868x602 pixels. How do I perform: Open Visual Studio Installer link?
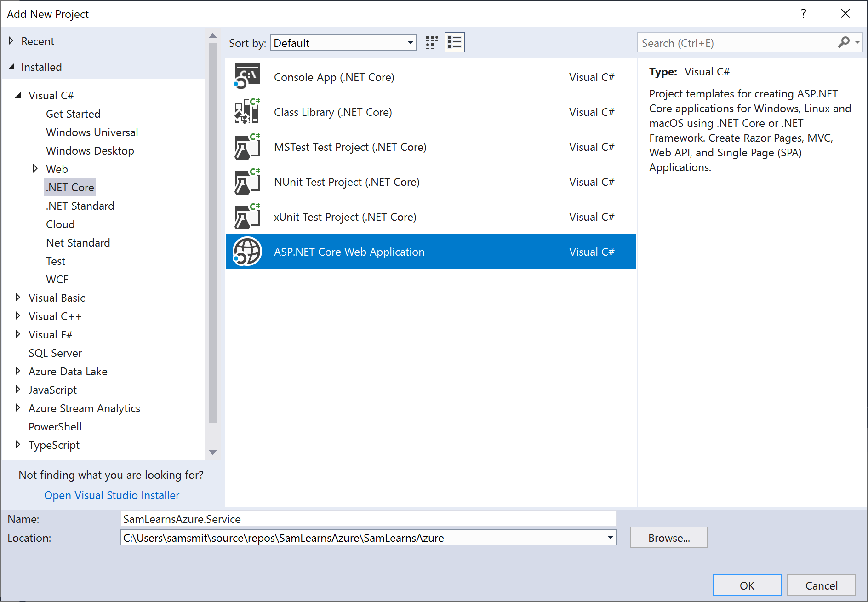pyautogui.click(x=112, y=495)
